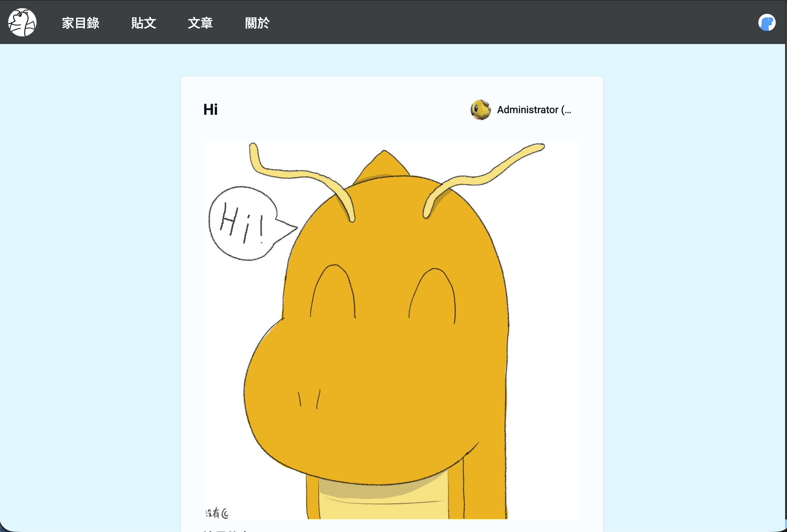The image size is (787, 532).
Task: Navigate to the 關於 about page
Action: point(257,23)
